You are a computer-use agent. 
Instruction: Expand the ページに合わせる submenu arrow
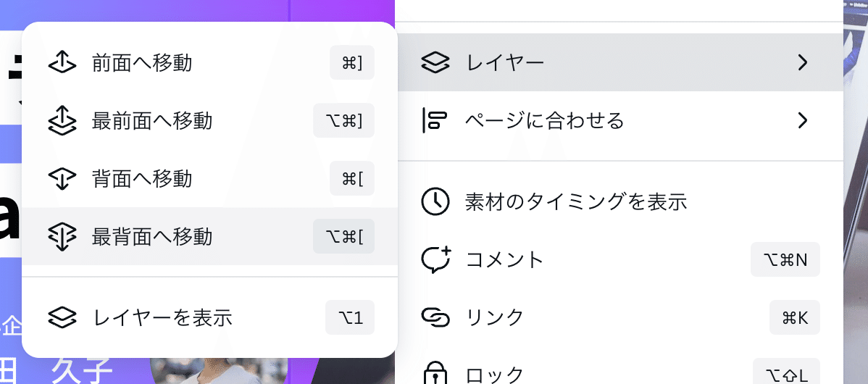(x=803, y=120)
